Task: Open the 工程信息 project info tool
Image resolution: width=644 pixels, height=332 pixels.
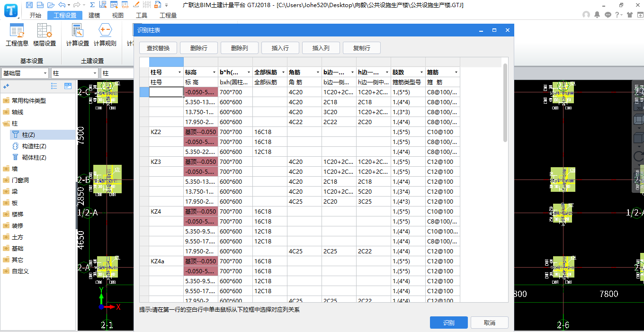Action: (17, 36)
